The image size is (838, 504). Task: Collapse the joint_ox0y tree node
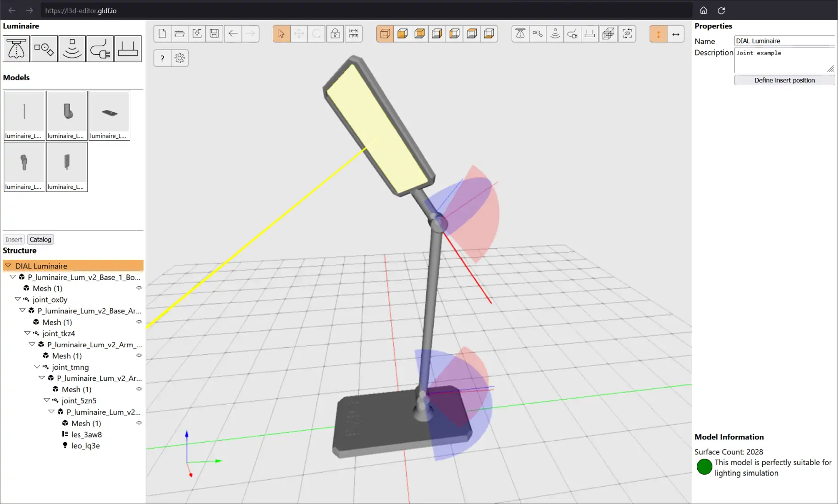(18, 299)
